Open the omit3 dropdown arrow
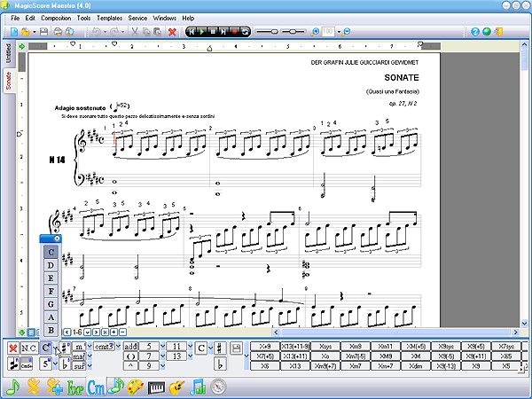 click(x=118, y=347)
